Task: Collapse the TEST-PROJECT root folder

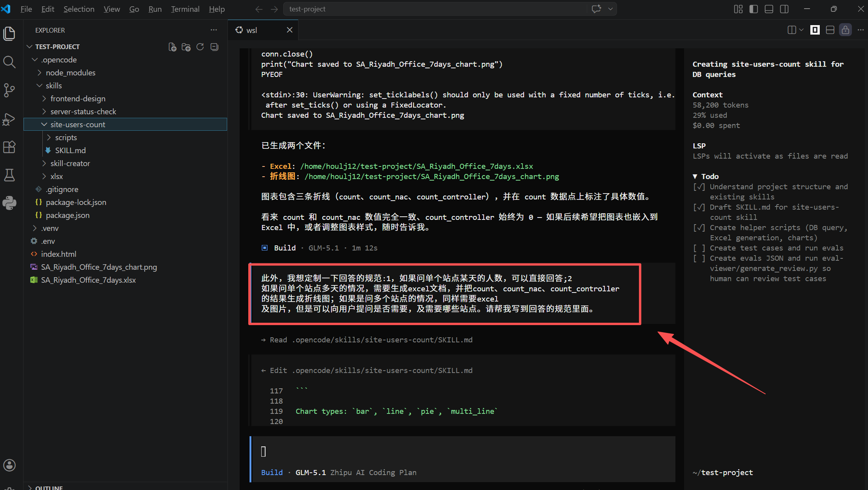Action: pyautogui.click(x=29, y=47)
